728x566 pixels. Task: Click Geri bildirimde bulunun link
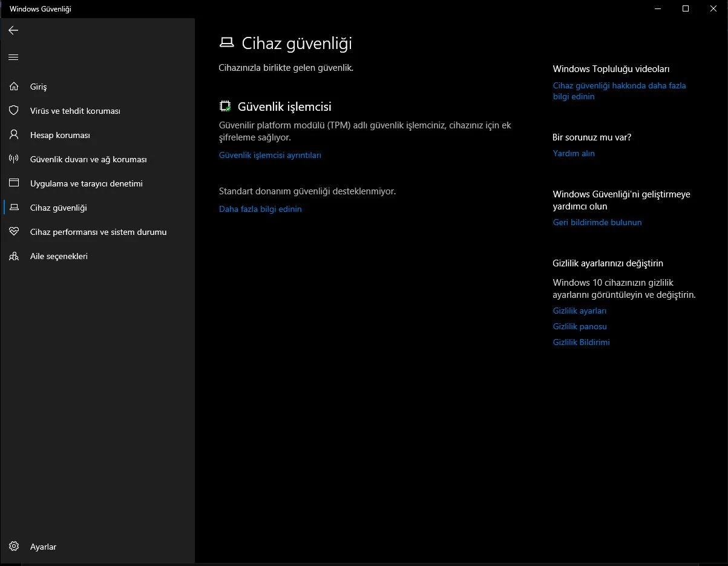tap(597, 222)
